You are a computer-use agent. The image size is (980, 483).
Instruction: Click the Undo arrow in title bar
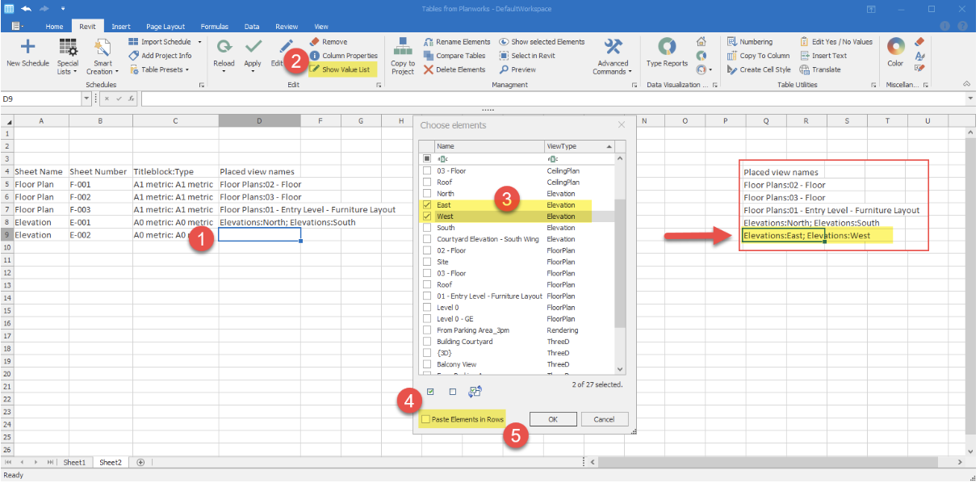[27, 9]
